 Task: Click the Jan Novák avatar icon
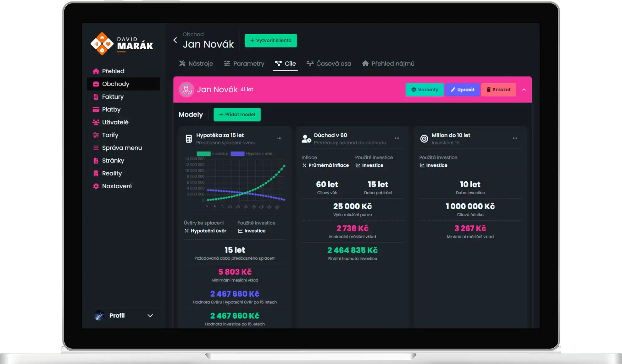[186, 90]
